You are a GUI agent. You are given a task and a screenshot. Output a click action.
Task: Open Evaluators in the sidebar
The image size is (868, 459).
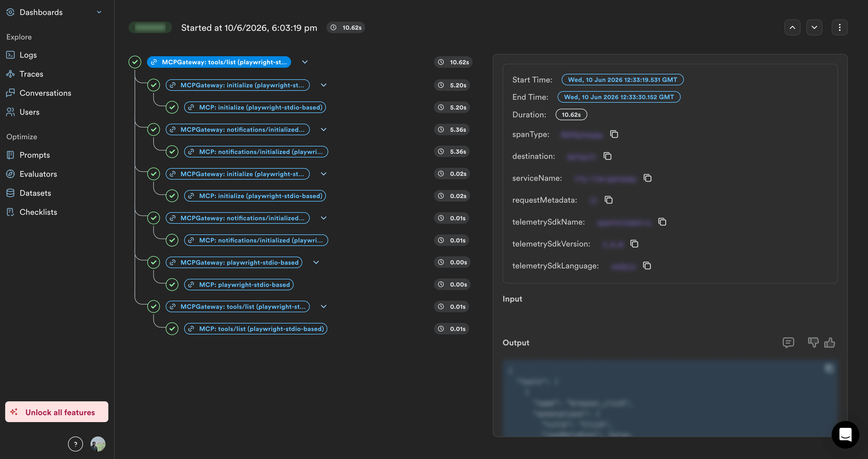point(38,174)
